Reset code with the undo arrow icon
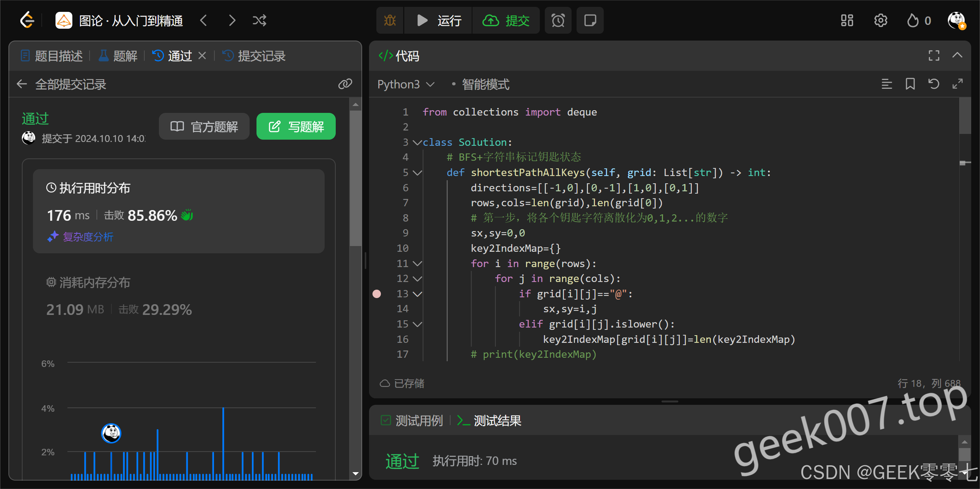The width and height of the screenshot is (980, 489). click(x=934, y=84)
